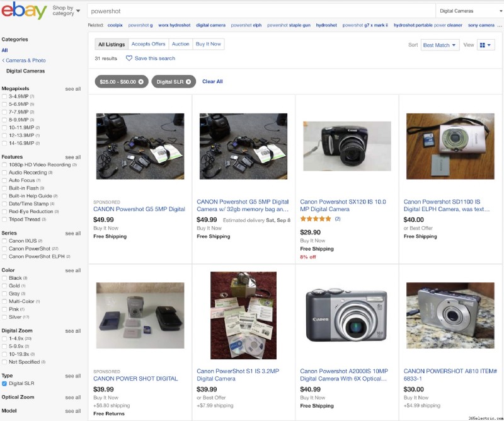Screen dimensions: 504x421
Task: Open the Digital Cameras category dropdown
Action: [x=469, y=11]
